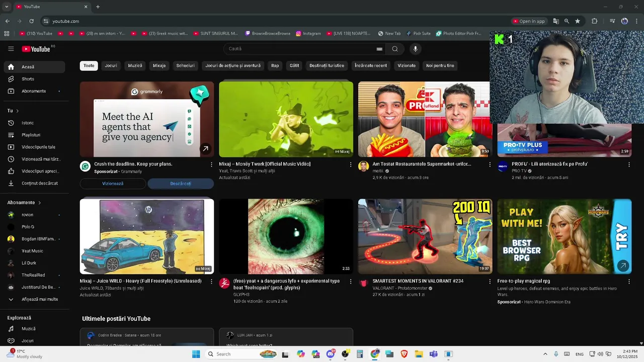Image resolution: width=644 pixels, height=362 pixels.
Task: Open Muzică under Explorează
Action: [34, 329]
